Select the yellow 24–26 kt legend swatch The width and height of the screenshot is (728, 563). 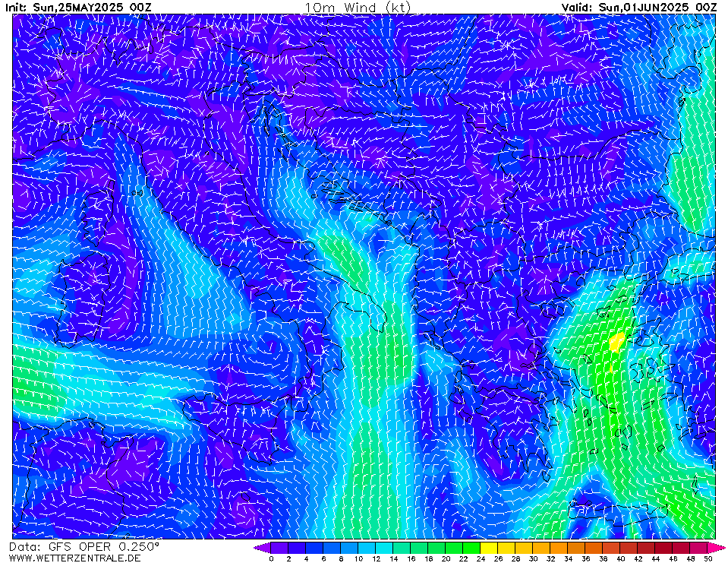[x=489, y=548]
